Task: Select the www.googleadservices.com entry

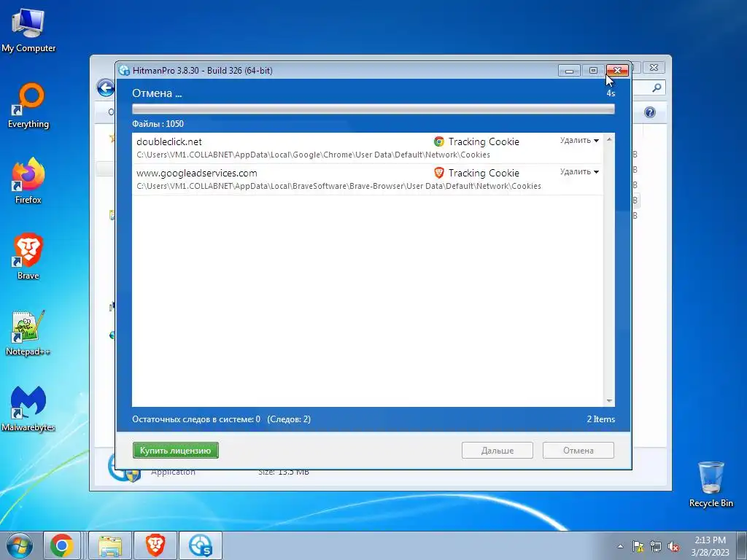Action: 367,179
